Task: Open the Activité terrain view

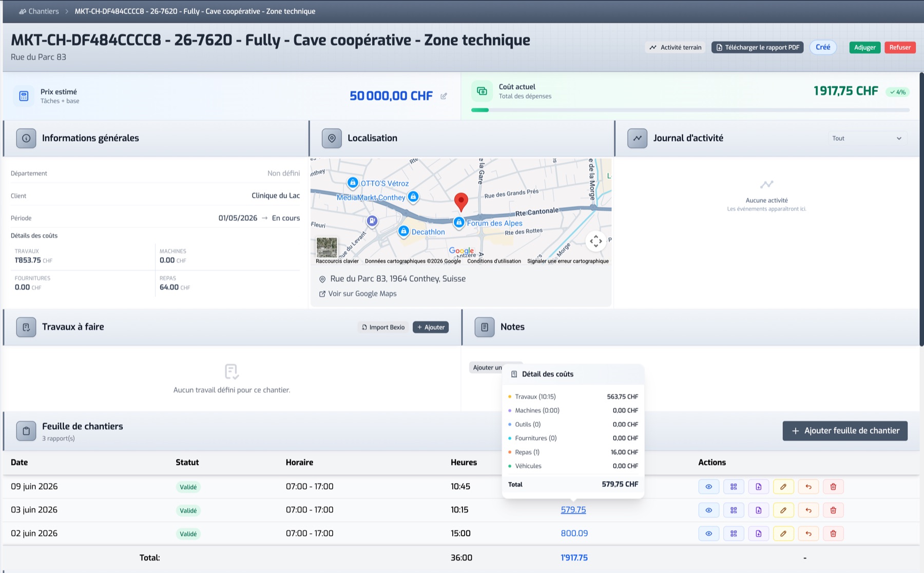Action: coord(675,47)
